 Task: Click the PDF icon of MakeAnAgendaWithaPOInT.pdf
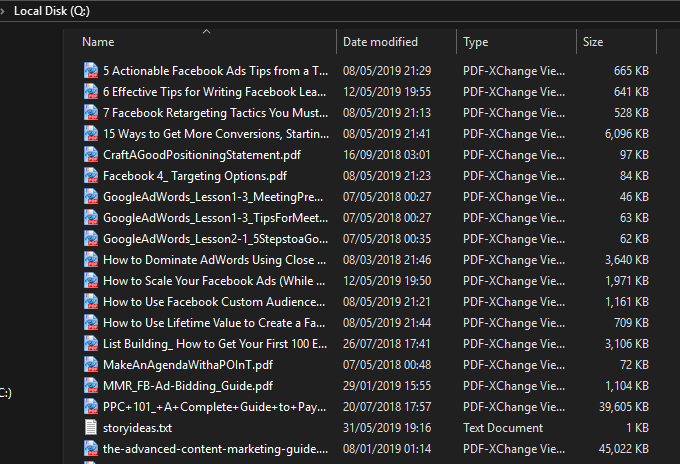pyautogui.click(x=91, y=365)
